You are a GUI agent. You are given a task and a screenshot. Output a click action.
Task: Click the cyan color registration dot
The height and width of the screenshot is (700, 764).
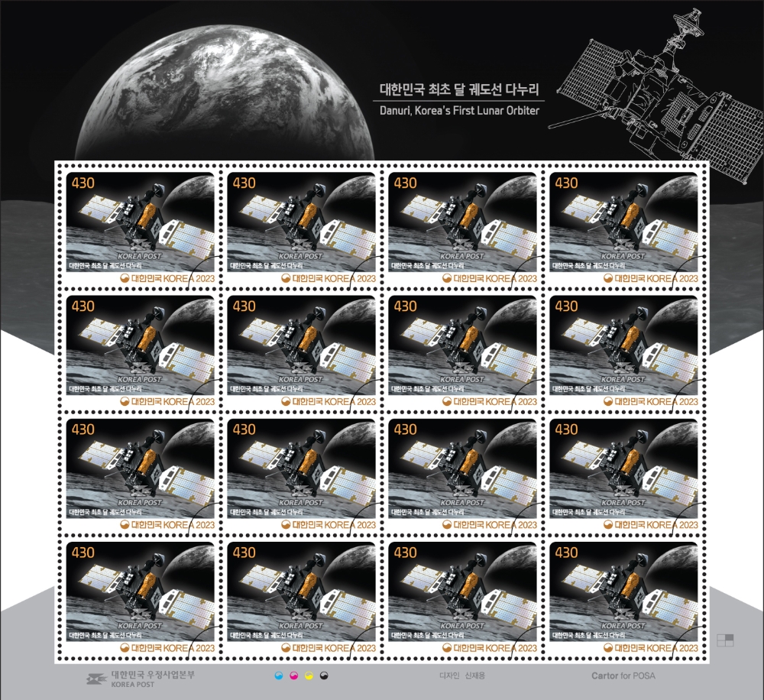click(279, 676)
